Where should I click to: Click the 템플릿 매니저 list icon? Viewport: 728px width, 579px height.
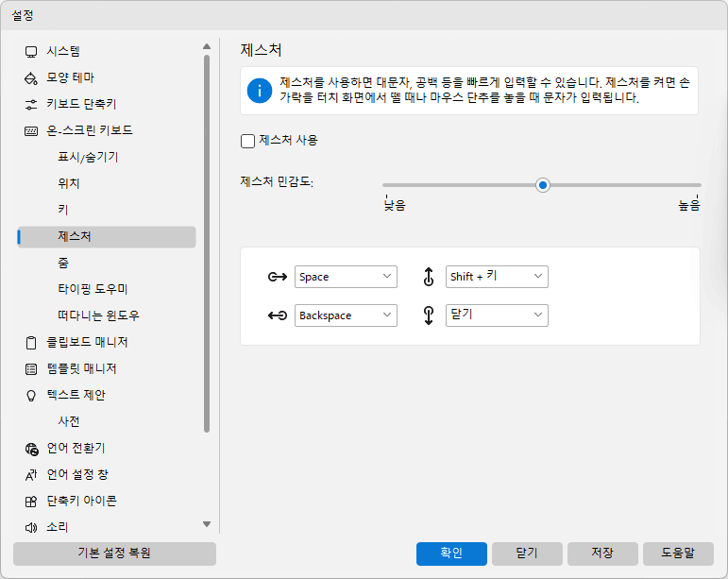coord(31,369)
